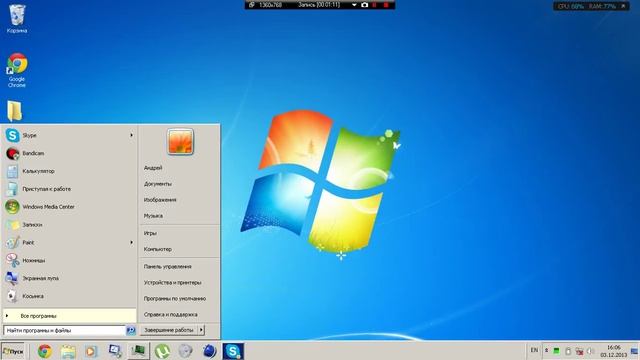This screenshot has height=360, width=640.
Task: Expand the Skype submenu arrow
Action: point(131,135)
